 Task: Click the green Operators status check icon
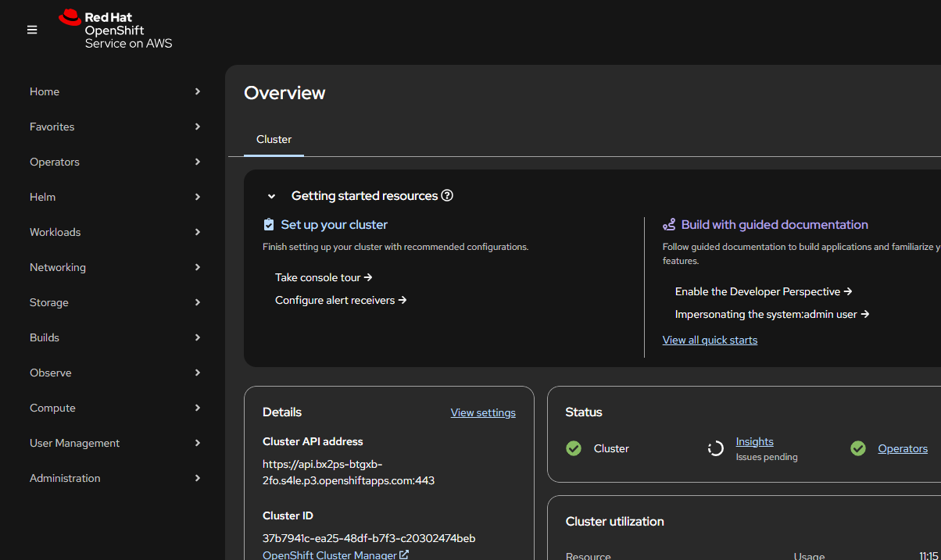pos(858,448)
